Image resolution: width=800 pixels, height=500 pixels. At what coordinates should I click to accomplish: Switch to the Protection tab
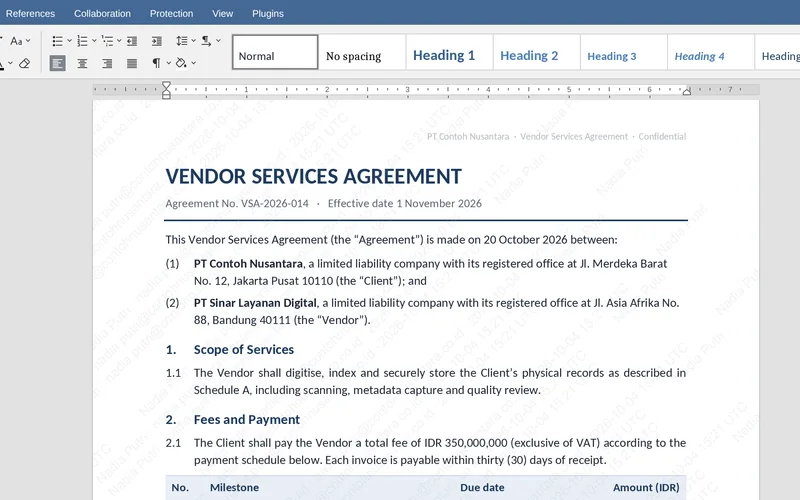(171, 14)
